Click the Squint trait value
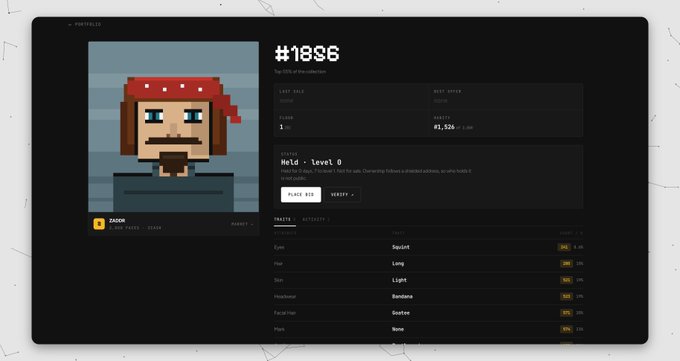Image resolution: width=680 pixels, height=361 pixels. pos(401,247)
